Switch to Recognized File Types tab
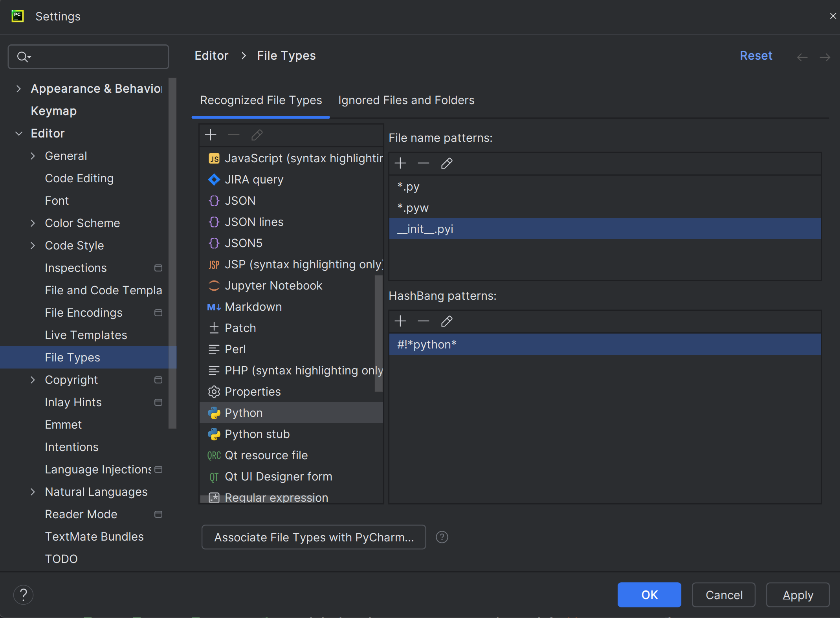The width and height of the screenshot is (840, 618). (261, 101)
